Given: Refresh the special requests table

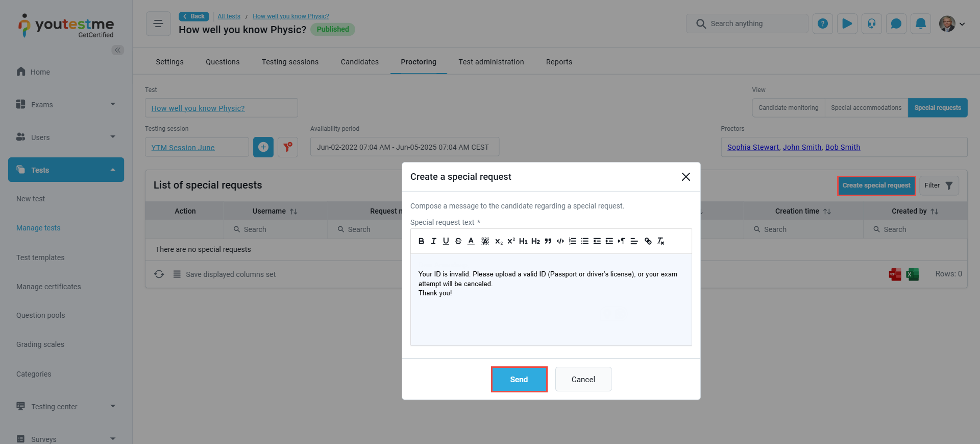Looking at the screenshot, I should (x=159, y=274).
